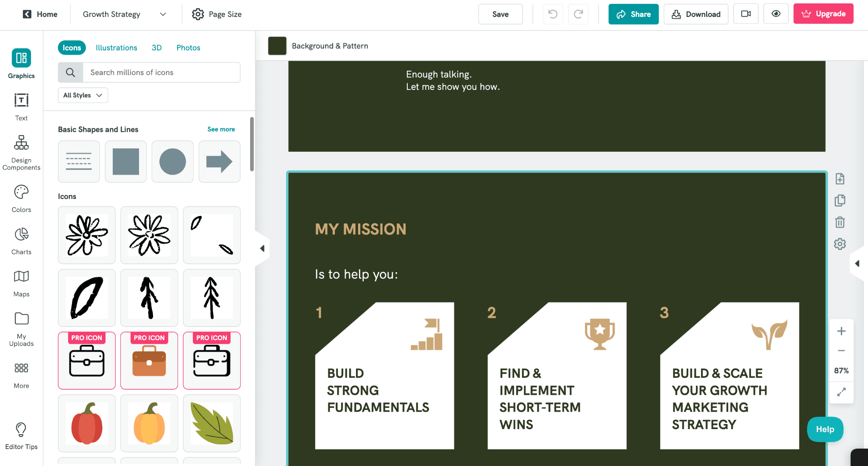This screenshot has width=868, height=466.
Task: Open Background & Pattern color swatch
Action: (277, 46)
